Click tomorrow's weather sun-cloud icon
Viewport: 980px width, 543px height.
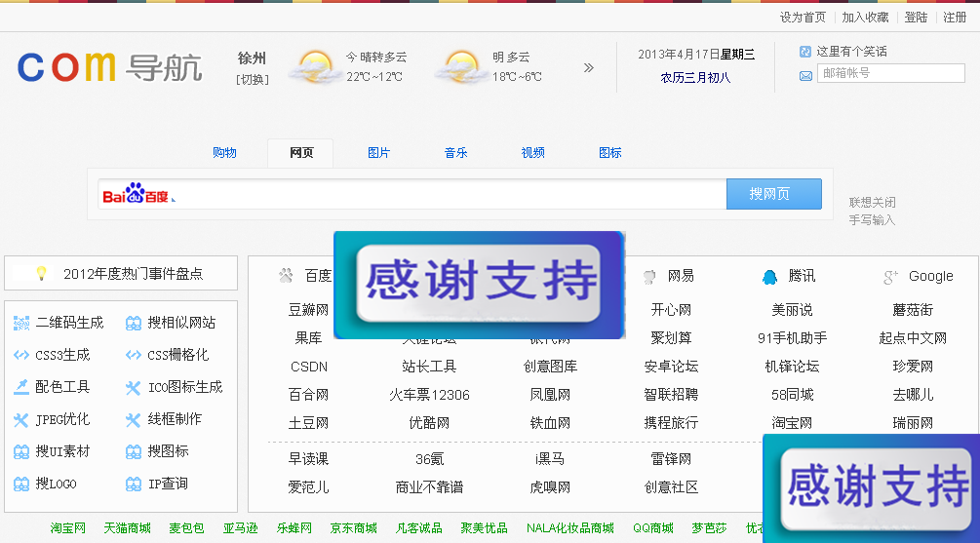(460, 67)
